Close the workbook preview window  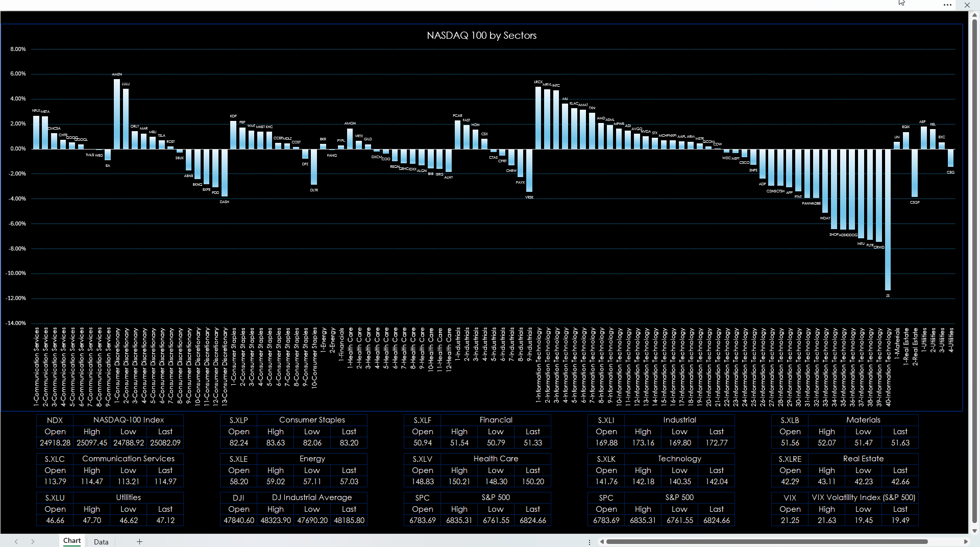(967, 5)
